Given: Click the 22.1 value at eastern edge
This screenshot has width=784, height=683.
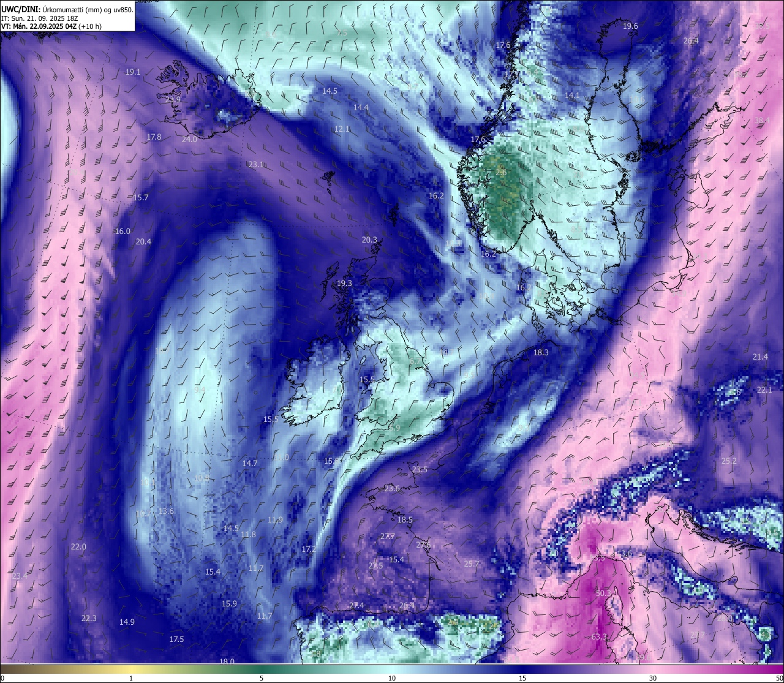Looking at the screenshot, I should 764,390.
